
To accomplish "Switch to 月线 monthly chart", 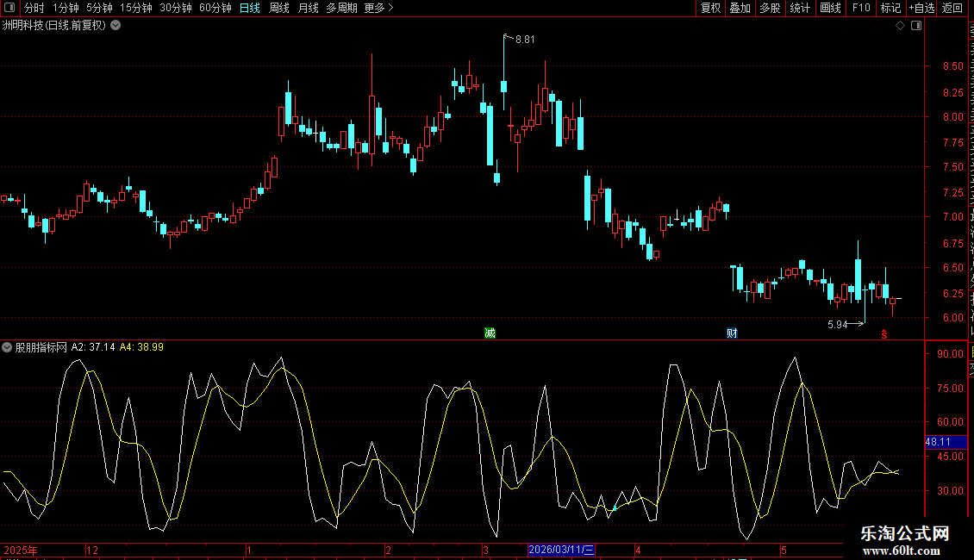I will pos(308,8).
